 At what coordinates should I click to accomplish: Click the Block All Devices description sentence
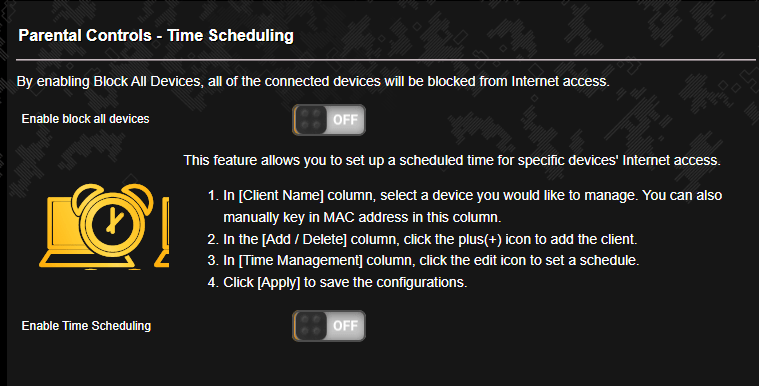point(313,81)
